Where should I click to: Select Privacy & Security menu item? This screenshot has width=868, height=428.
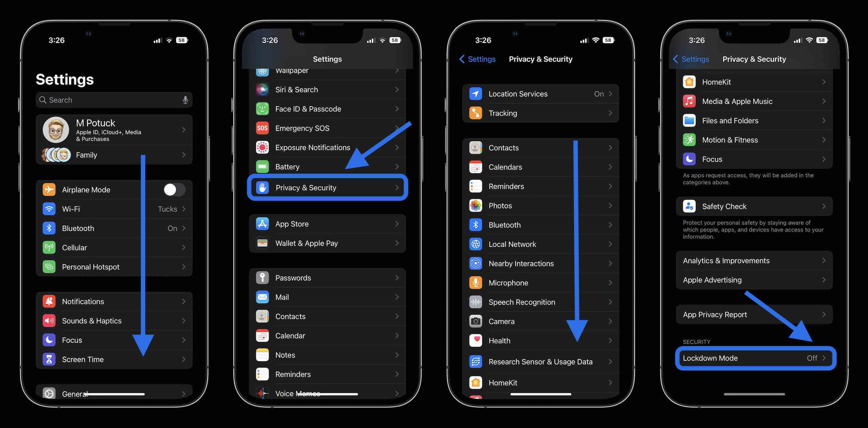coord(327,188)
